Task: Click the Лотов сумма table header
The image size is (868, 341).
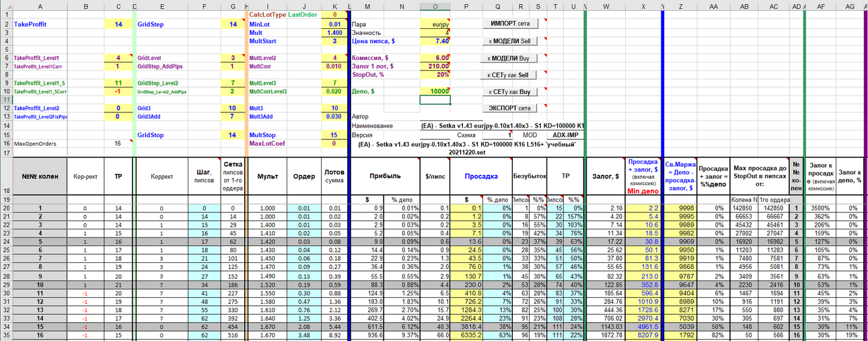Action: (x=334, y=176)
